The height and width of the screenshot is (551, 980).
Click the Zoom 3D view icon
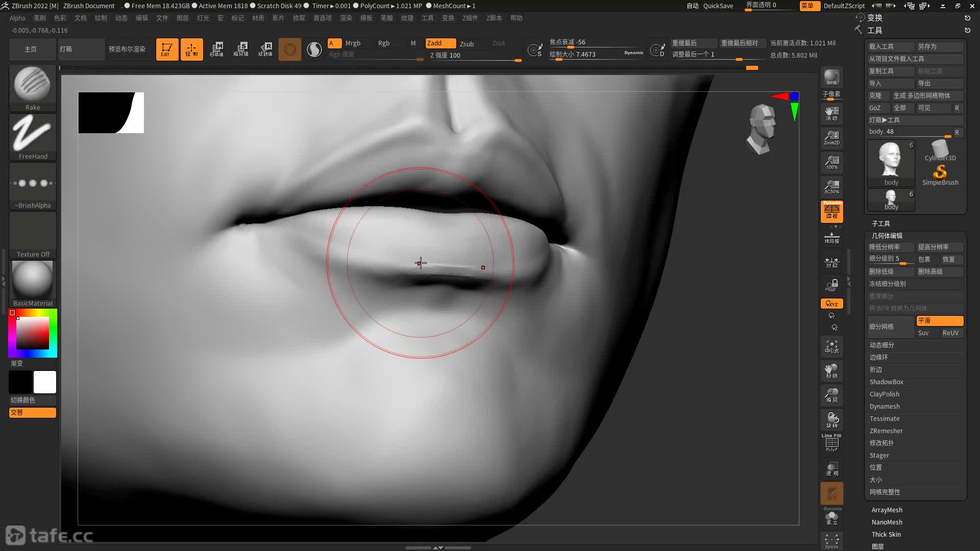point(831,396)
